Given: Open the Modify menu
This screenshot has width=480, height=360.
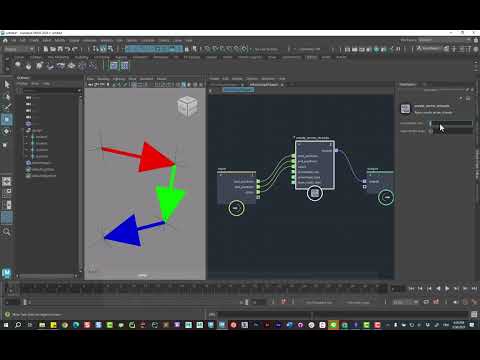Looking at the screenshot, I should (x=60, y=40).
